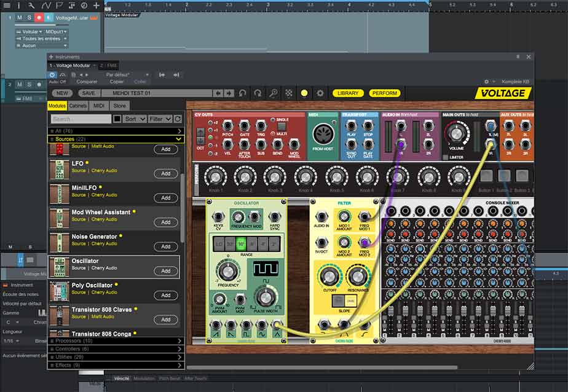Mute track 2 FM8
Image resolution: width=568 pixels, height=392 pixels.
tap(20, 84)
